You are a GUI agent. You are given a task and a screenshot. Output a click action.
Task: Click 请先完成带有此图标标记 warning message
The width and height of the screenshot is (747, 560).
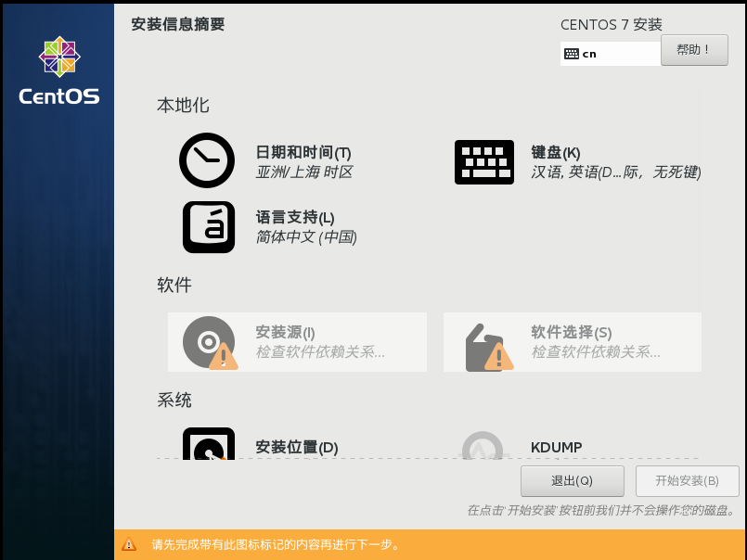[276, 544]
